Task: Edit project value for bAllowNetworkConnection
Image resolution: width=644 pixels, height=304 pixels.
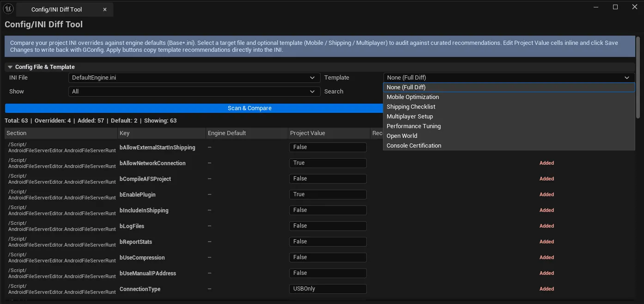Action: pos(328,163)
